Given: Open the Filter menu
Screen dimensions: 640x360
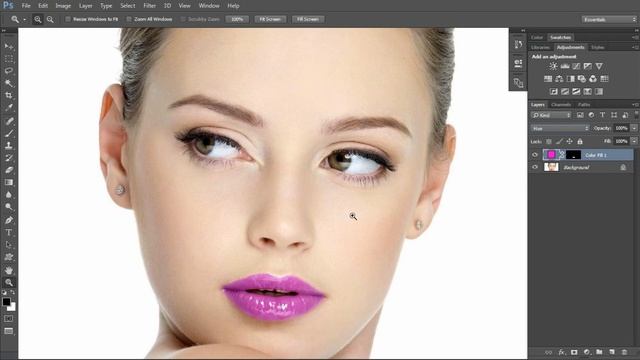Looking at the screenshot, I should pyautogui.click(x=149, y=6).
